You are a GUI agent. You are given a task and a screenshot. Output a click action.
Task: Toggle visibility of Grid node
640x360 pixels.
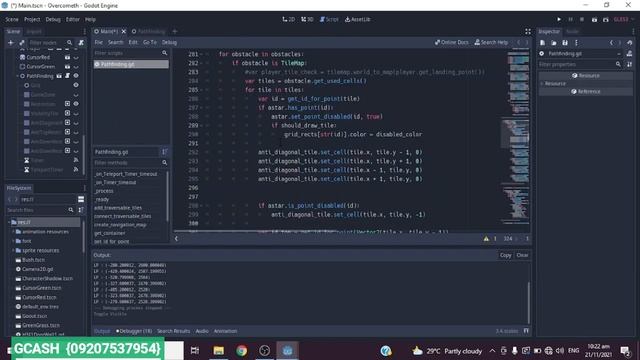click(x=76, y=85)
